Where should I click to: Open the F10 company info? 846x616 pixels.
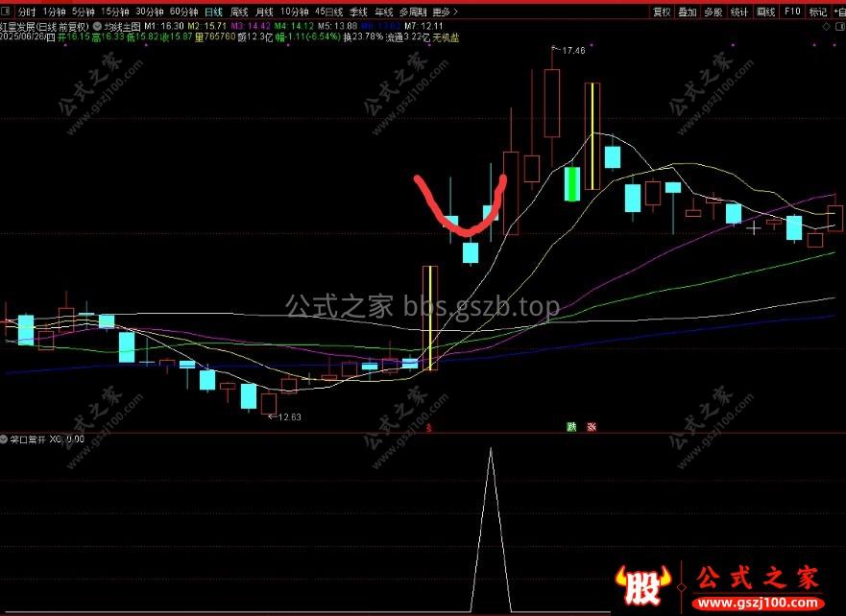(791, 12)
